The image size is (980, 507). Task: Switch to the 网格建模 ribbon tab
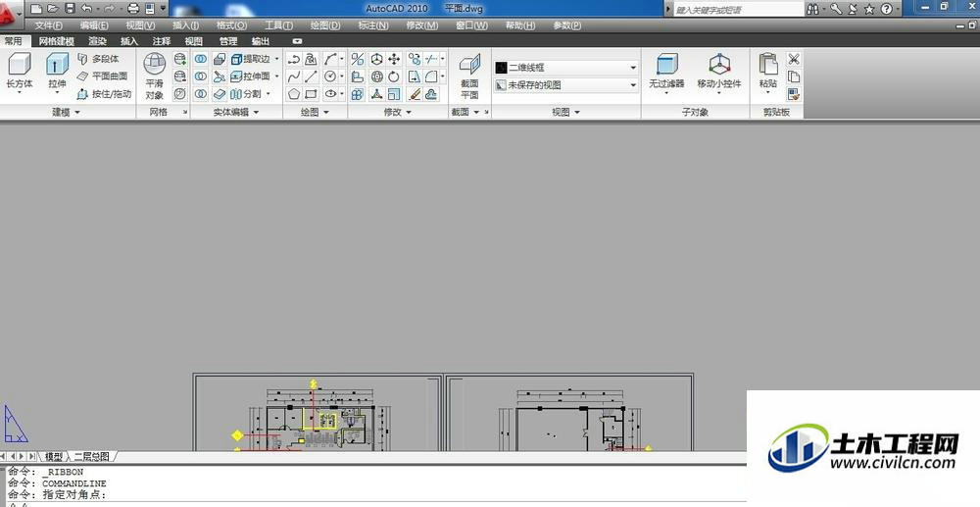(x=56, y=41)
